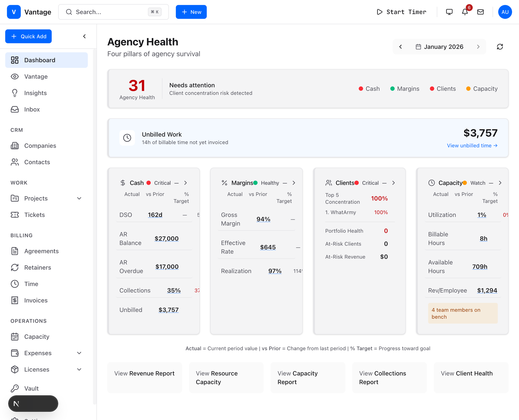
Task: Click the notifications bell icon
Action: 465,12
